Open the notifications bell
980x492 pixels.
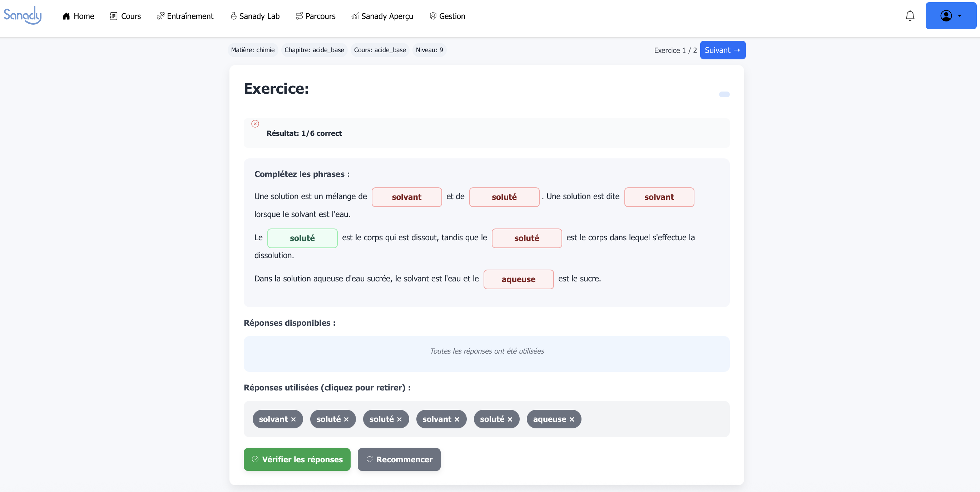click(910, 16)
